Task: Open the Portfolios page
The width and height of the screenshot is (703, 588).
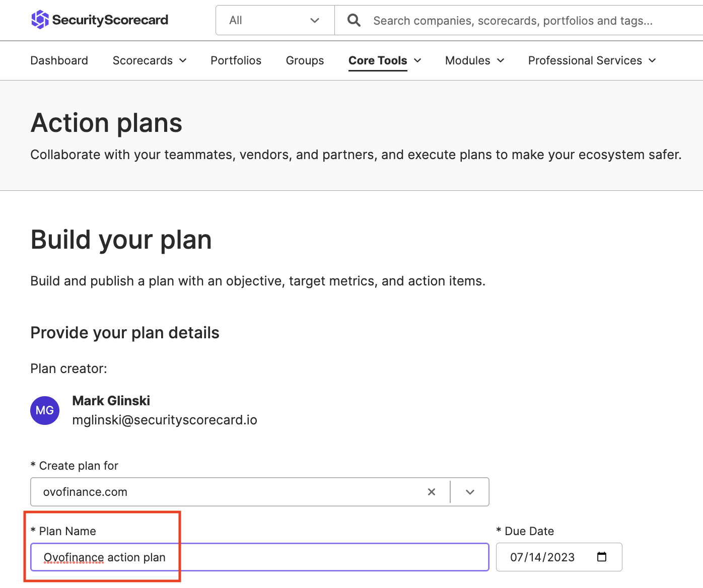Action: 236,60
